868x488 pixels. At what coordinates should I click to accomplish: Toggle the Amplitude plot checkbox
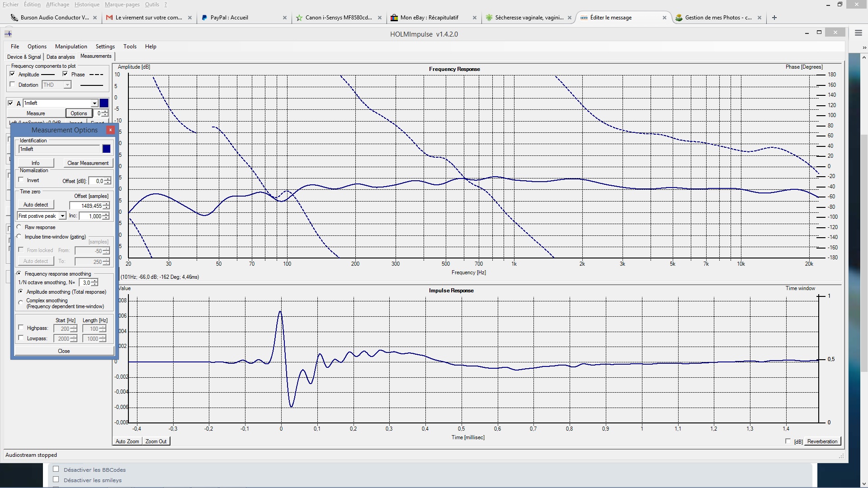(12, 74)
